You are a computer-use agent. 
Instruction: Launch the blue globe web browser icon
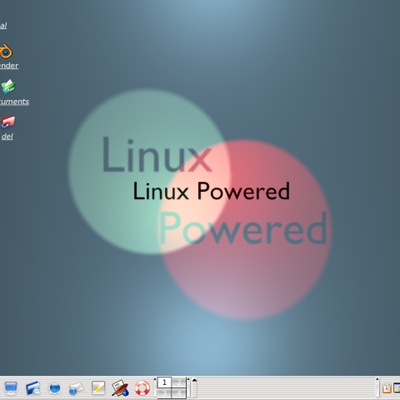click(x=55, y=388)
